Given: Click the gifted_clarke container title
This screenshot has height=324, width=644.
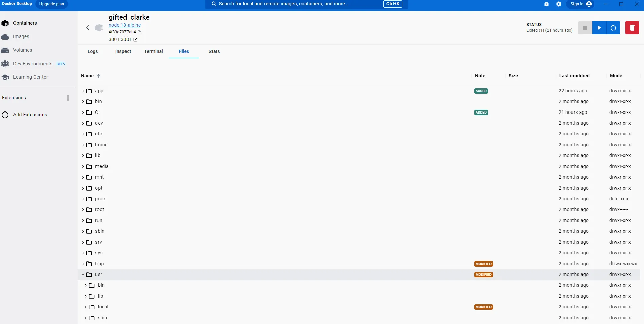Looking at the screenshot, I should point(129,17).
